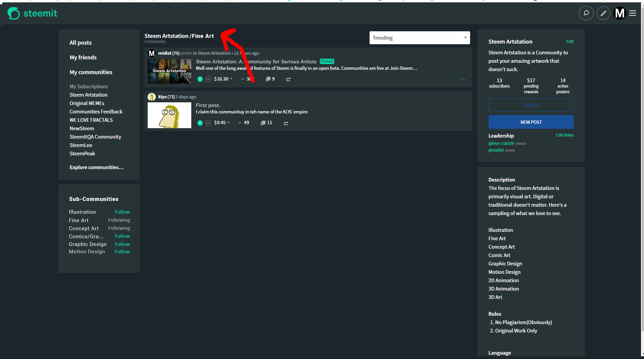Open the M user avatar menu
The image size is (644, 359).
tap(620, 13)
